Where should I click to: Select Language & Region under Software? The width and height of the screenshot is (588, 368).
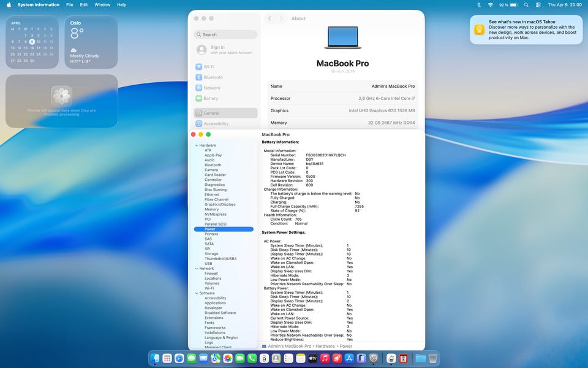coord(221,337)
